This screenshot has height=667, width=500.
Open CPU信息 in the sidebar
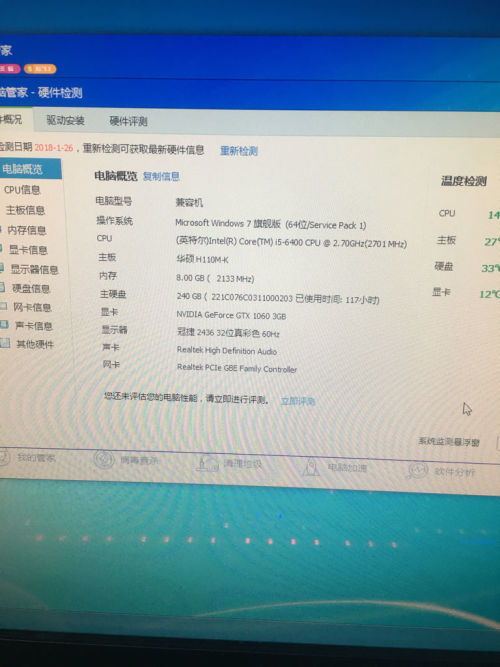click(x=22, y=190)
